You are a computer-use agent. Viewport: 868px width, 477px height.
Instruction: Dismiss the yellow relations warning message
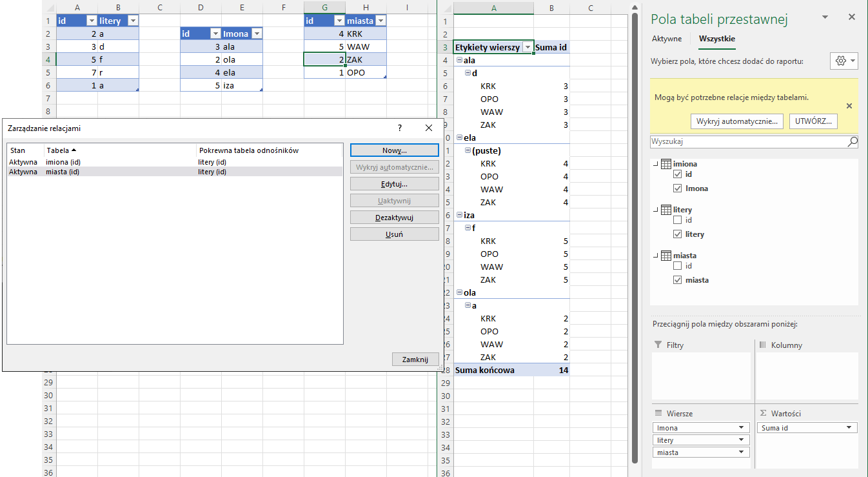[x=849, y=106]
